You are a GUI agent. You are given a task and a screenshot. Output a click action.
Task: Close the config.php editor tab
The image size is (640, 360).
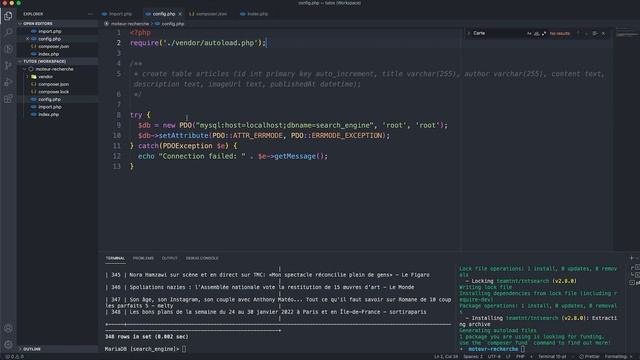pyautogui.click(x=180, y=14)
